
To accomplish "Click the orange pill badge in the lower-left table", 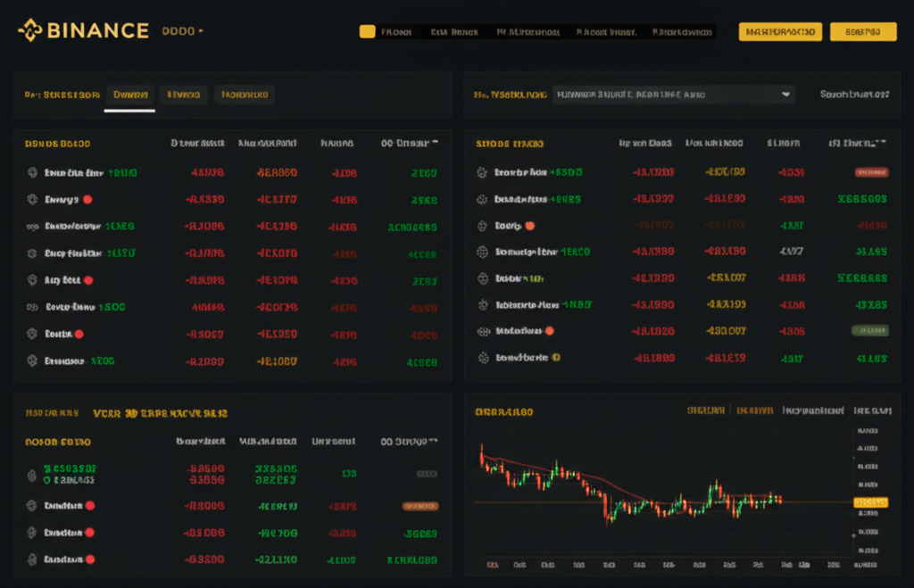I will [420, 506].
